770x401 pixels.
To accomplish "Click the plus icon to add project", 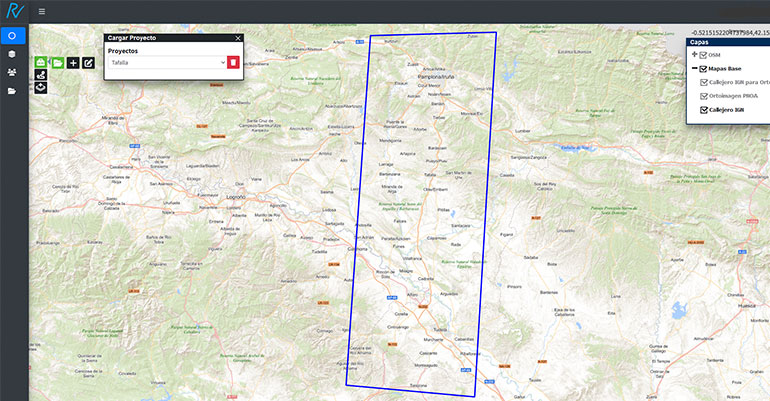I will click(73, 62).
